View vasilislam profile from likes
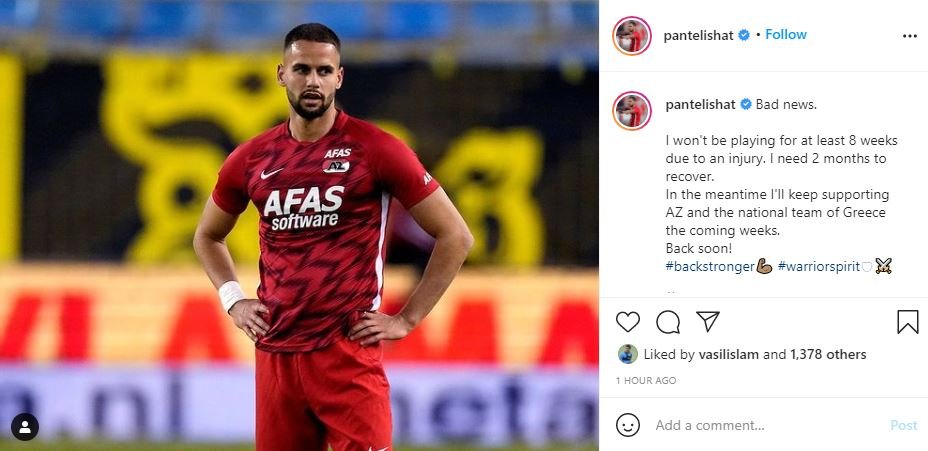 click(729, 355)
